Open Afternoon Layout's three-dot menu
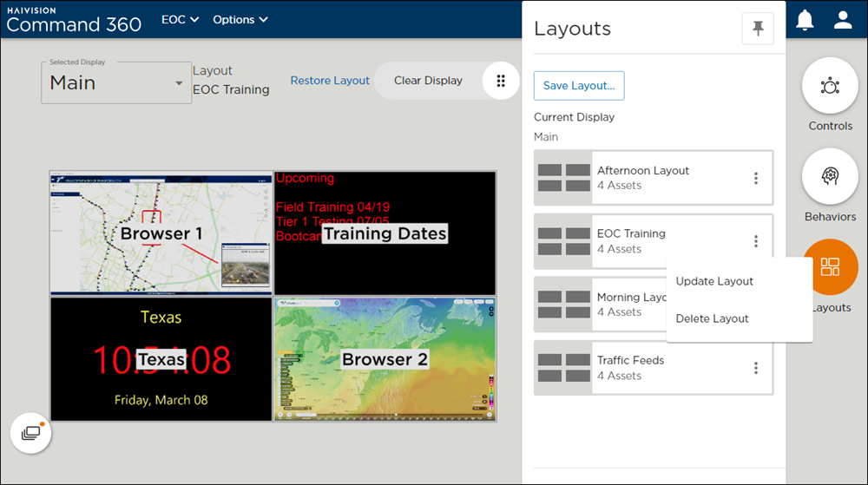The image size is (868, 485). pos(755,178)
